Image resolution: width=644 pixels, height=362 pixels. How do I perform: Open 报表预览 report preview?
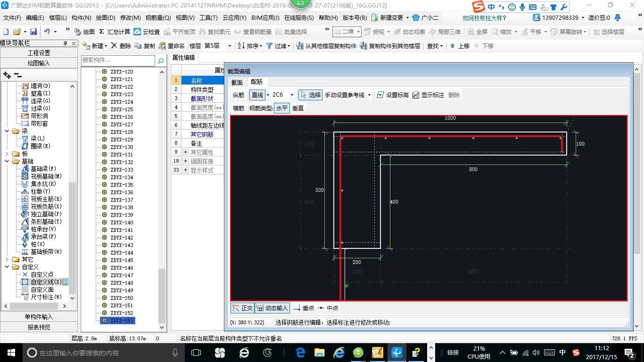point(39,327)
